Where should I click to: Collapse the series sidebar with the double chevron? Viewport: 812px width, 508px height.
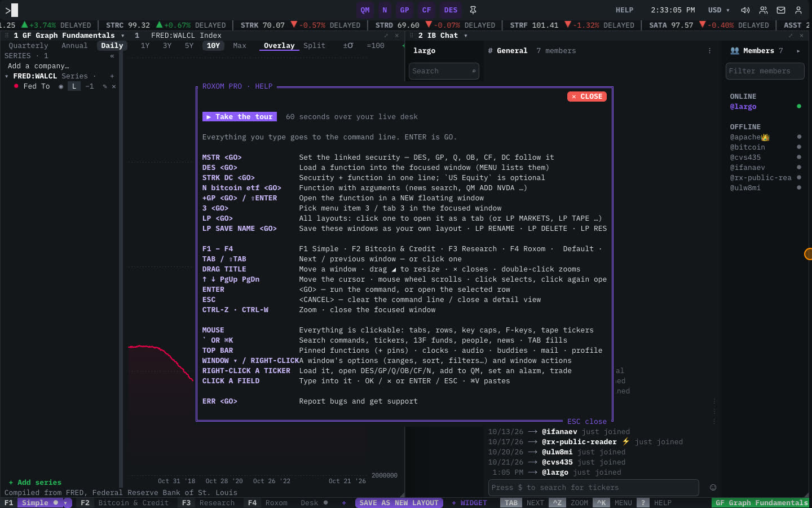coord(112,56)
